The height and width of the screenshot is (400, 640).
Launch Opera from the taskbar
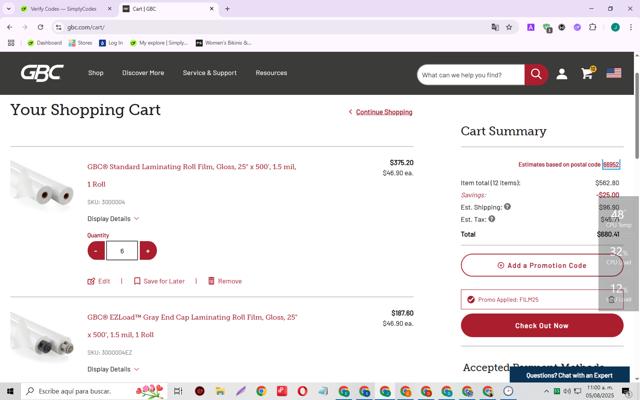pos(302,391)
